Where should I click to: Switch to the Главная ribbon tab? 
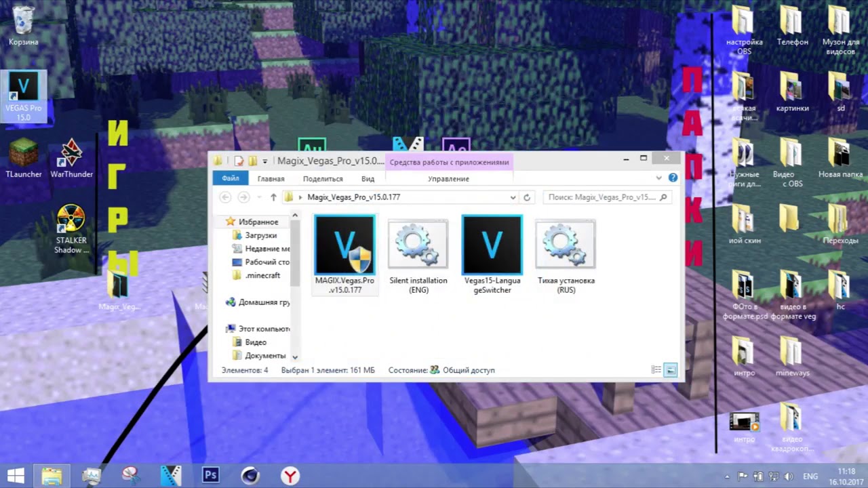271,179
